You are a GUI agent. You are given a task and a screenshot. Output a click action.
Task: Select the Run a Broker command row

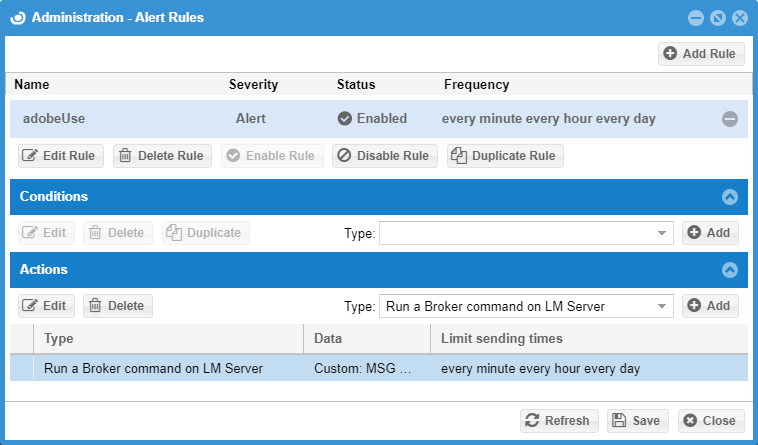point(154,368)
